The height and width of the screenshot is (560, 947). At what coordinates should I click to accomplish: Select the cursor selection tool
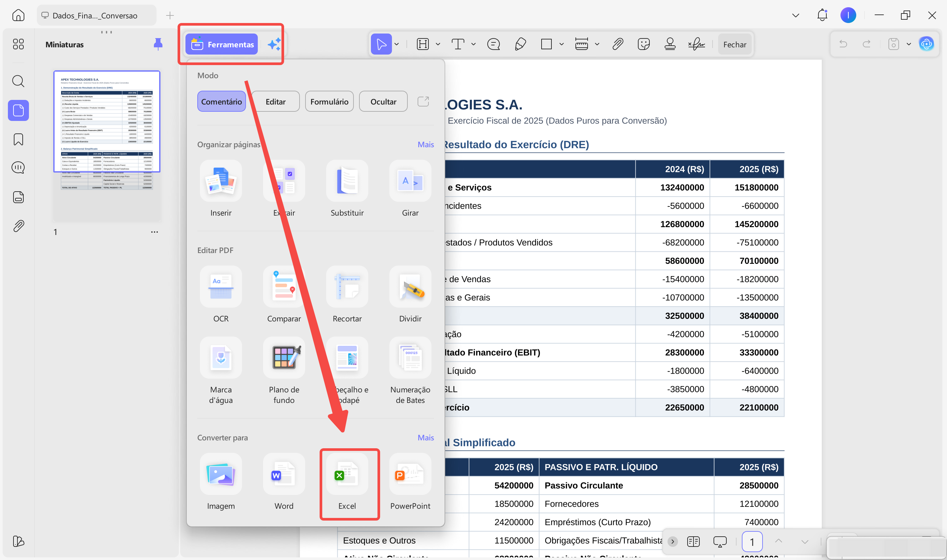point(381,44)
